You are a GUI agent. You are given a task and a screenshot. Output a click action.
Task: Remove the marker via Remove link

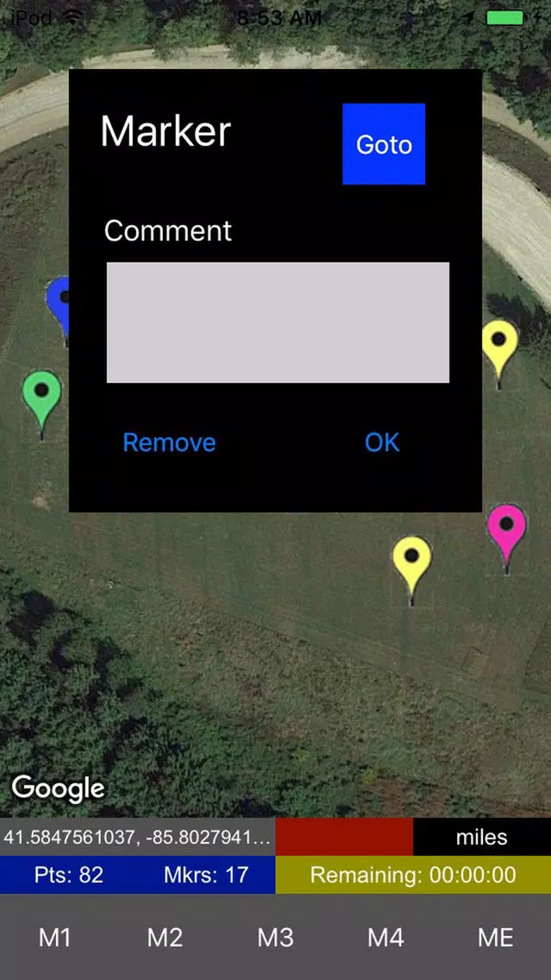[x=169, y=443]
